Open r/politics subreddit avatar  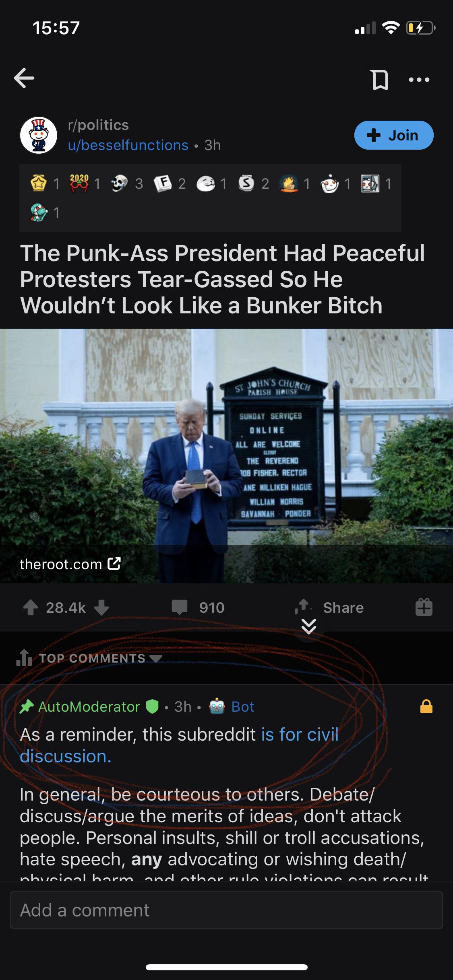[39, 135]
